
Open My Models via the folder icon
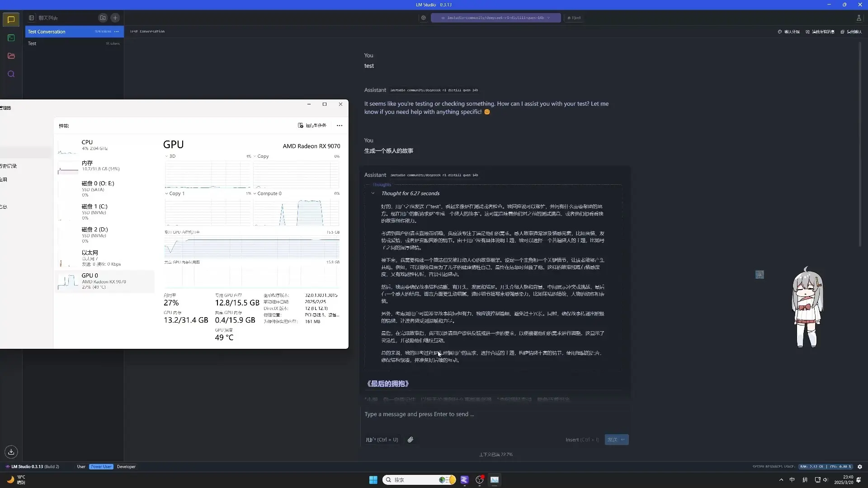point(11,56)
